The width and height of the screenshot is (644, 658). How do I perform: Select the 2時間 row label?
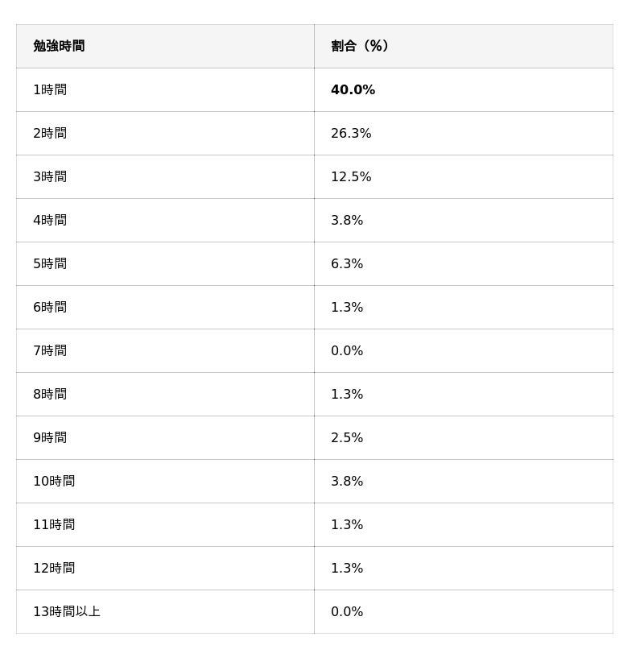(50, 133)
